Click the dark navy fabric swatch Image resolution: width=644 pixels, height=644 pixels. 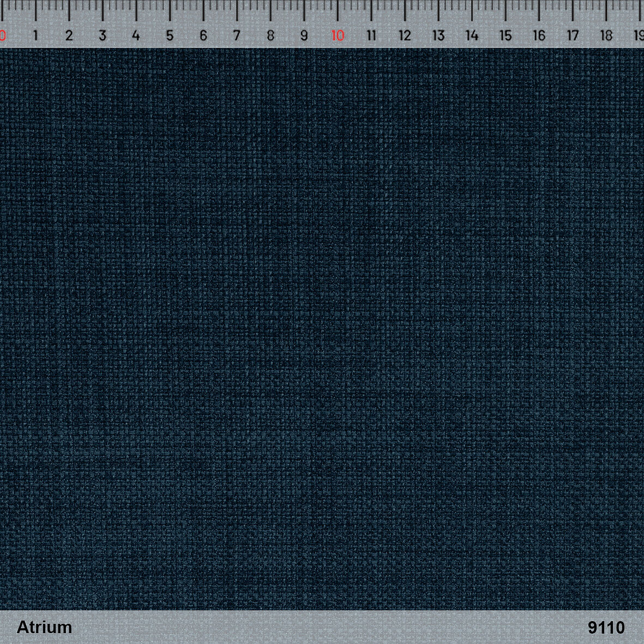tap(322, 327)
